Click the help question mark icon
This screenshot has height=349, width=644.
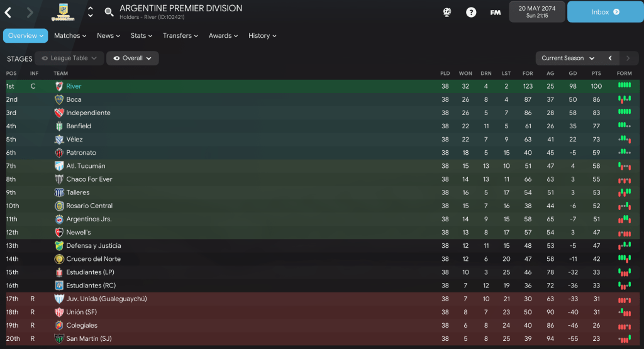pos(470,12)
